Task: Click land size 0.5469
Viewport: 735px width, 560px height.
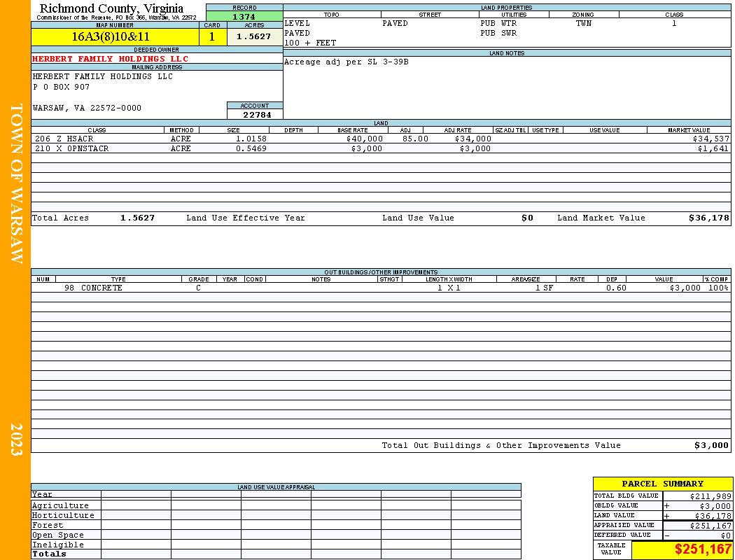Action: tap(251, 148)
